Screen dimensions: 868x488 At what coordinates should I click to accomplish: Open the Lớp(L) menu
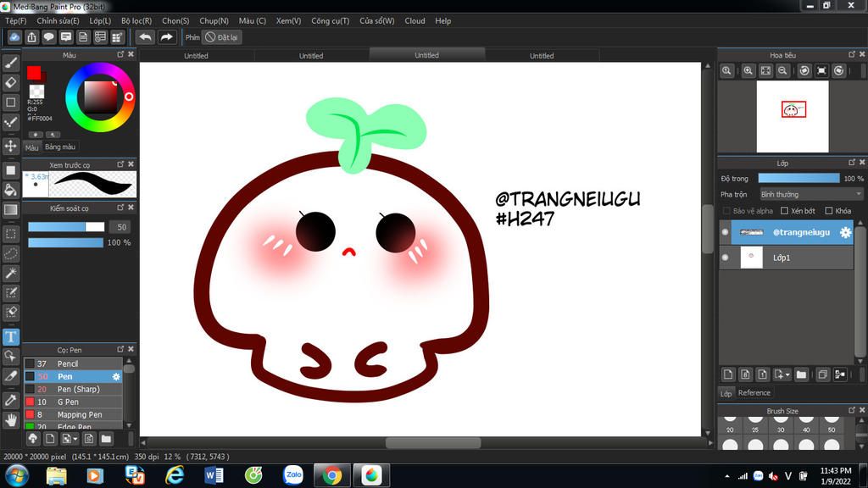pos(100,20)
